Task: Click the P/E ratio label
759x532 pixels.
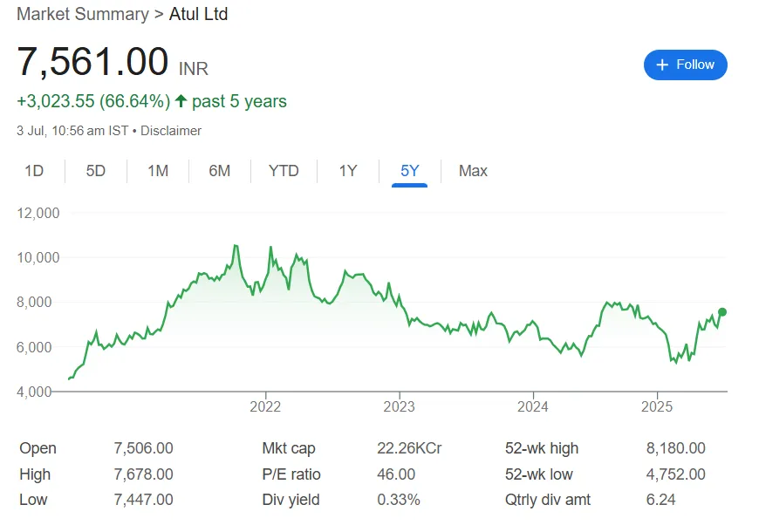Action: (x=291, y=474)
